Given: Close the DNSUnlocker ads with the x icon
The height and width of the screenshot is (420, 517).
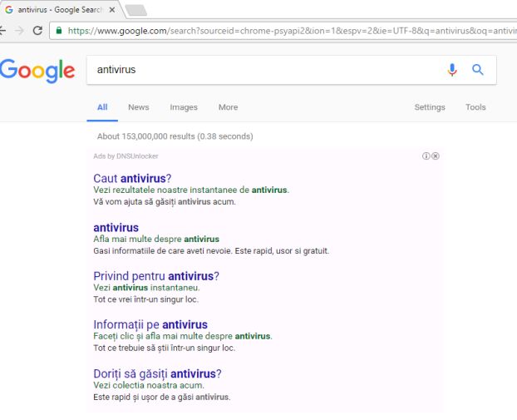Looking at the screenshot, I should coord(436,156).
